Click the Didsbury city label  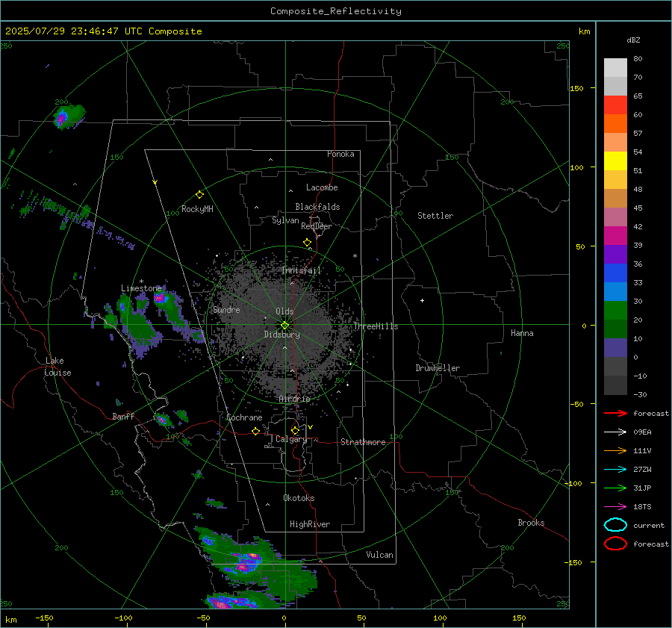[281, 335]
